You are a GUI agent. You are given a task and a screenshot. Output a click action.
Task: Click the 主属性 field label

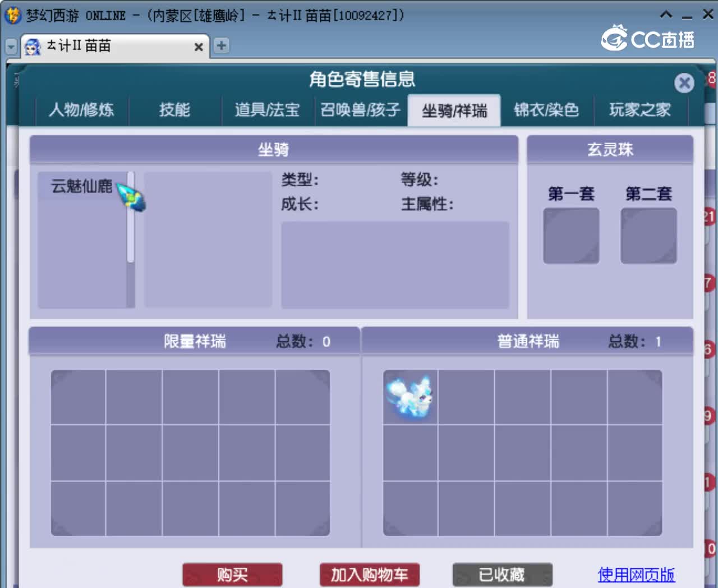[427, 204]
